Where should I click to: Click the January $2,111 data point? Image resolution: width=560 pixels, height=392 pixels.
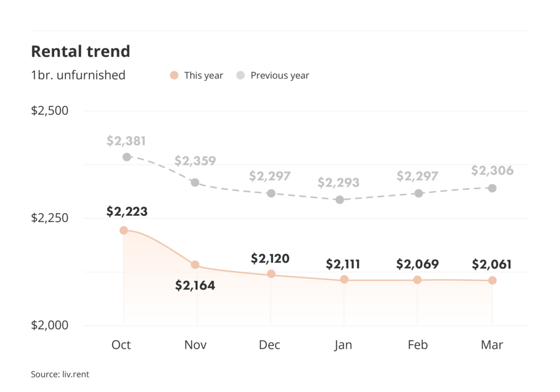344,279
